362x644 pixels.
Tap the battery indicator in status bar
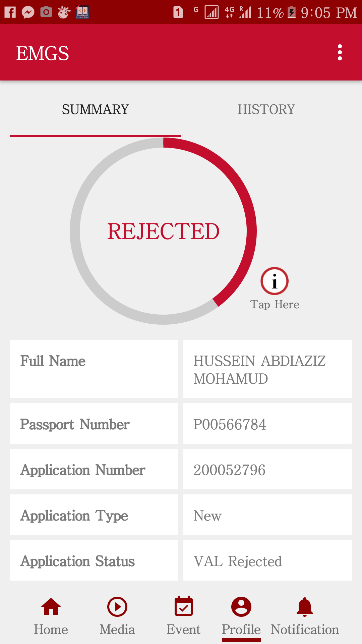point(292,12)
